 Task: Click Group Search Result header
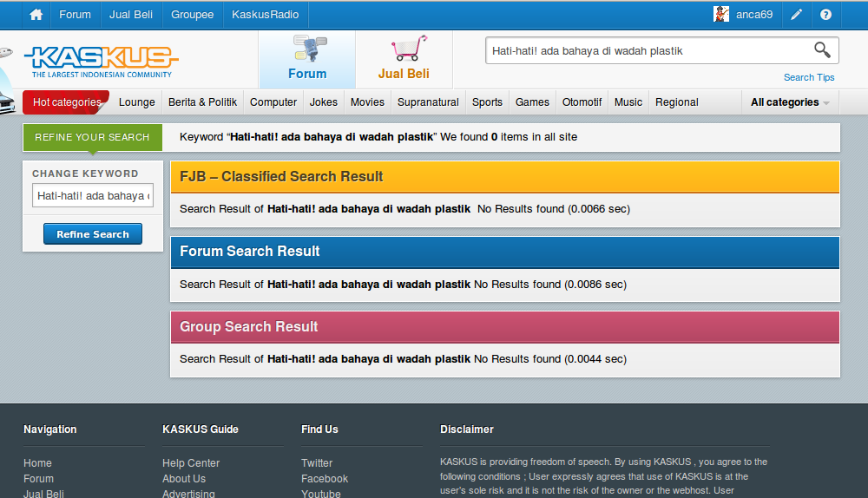pos(505,327)
